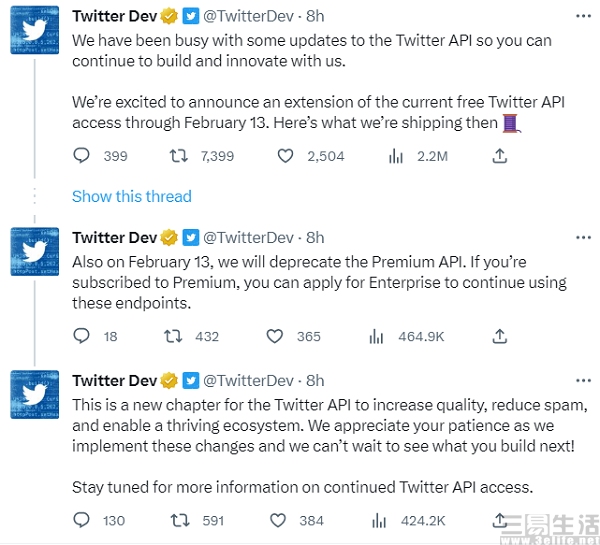Share the Premium API deprecation tweet

pos(500,337)
